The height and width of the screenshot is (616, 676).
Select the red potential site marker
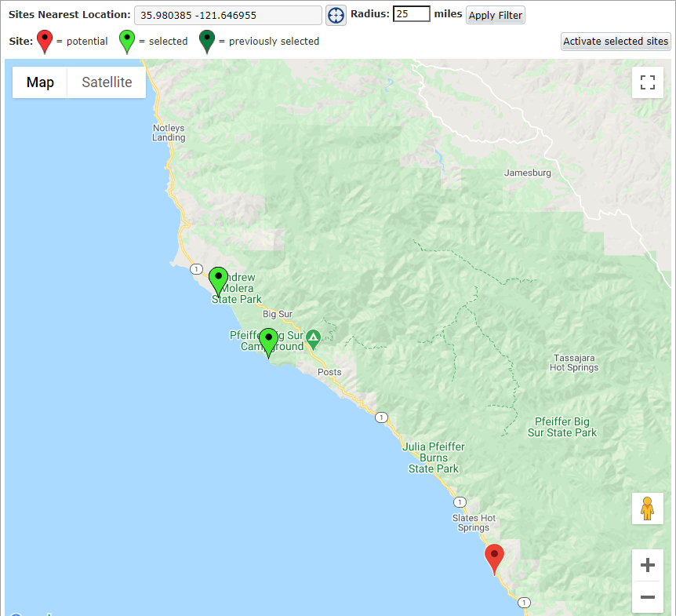pyautogui.click(x=494, y=558)
